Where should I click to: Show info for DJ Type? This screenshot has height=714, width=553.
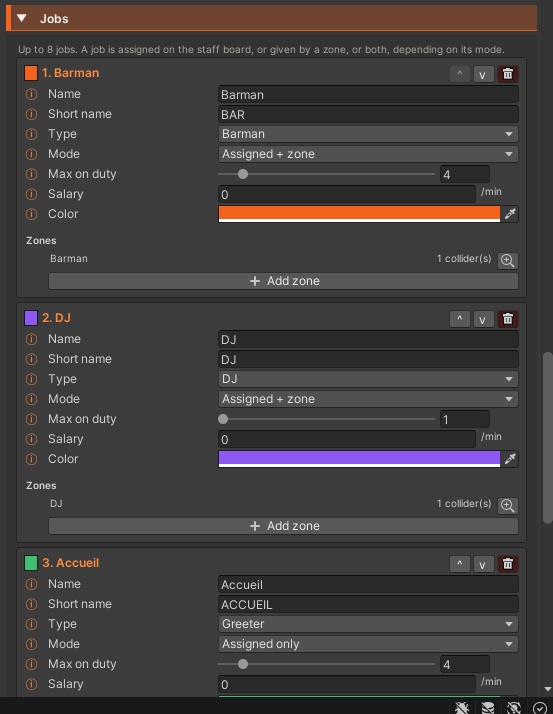[31, 379]
